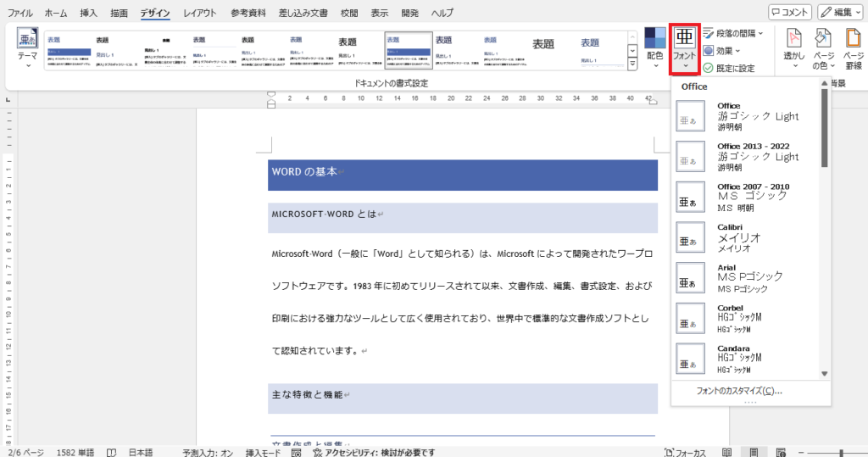Click the ruler first-line indent marker
This screenshot has width=868, height=457.
[271, 94]
